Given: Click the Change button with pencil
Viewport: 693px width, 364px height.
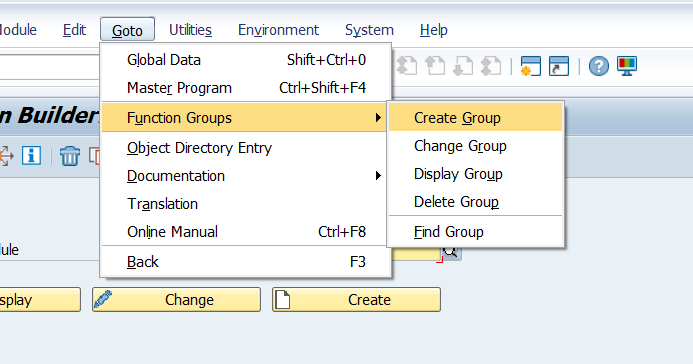Looking at the screenshot, I should coord(176,300).
